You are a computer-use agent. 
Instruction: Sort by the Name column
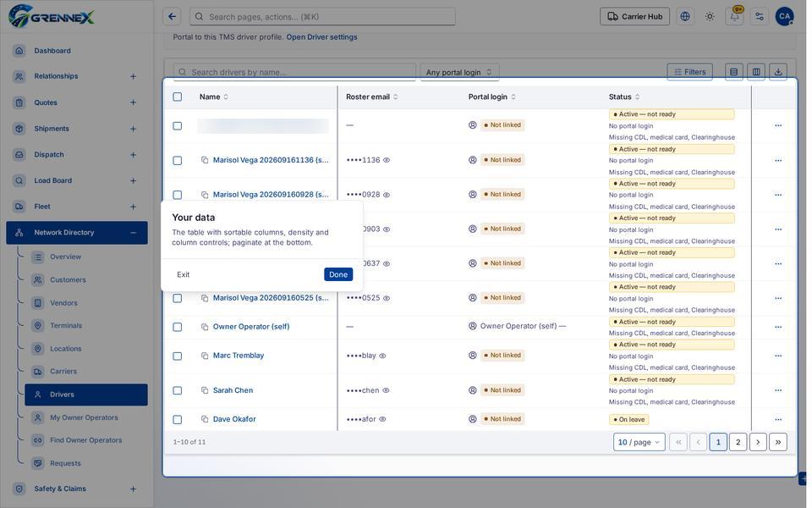coord(214,97)
